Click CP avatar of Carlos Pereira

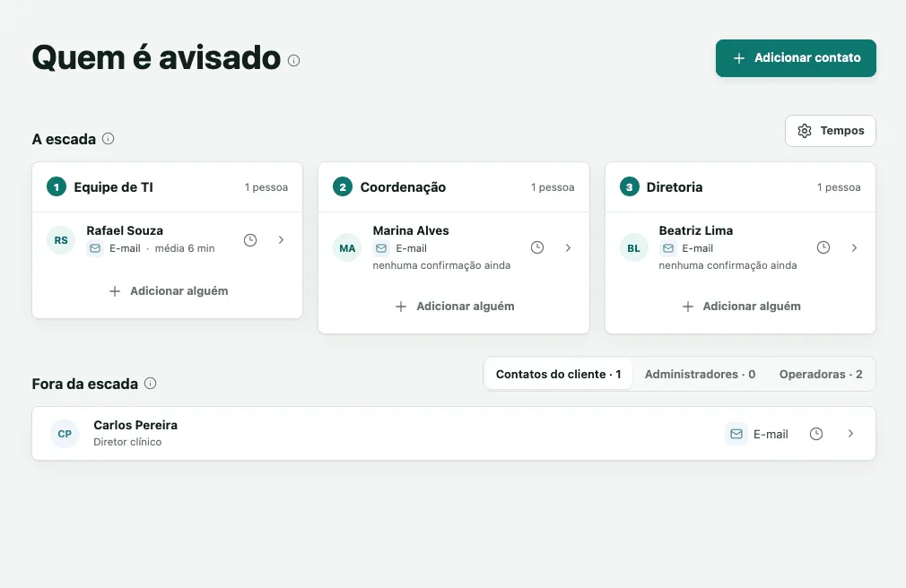65,434
